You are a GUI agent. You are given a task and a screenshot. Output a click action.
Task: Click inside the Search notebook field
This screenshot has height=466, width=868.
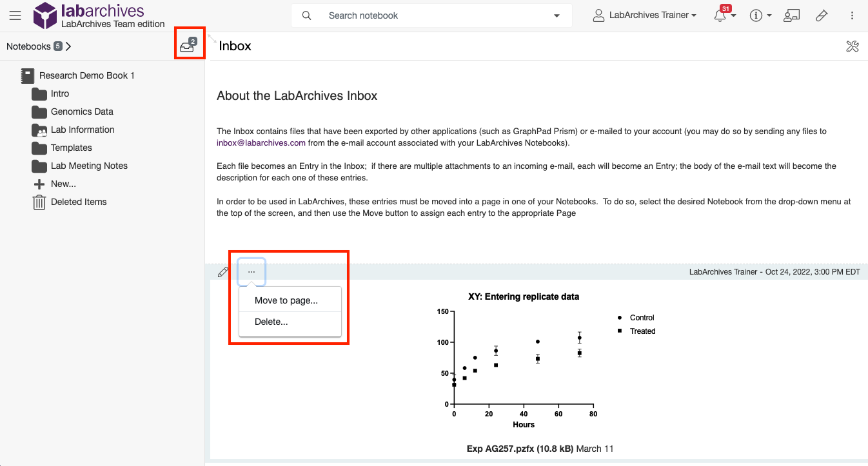pos(426,15)
